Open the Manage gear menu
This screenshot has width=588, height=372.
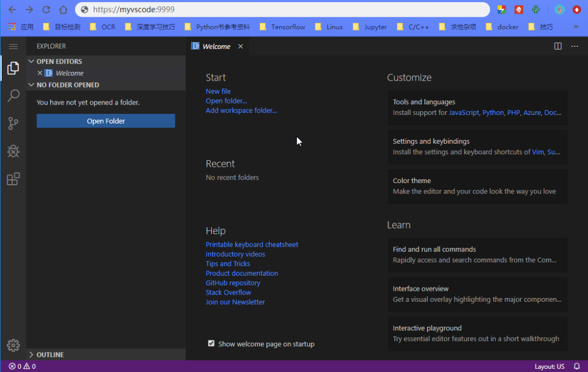[13, 345]
